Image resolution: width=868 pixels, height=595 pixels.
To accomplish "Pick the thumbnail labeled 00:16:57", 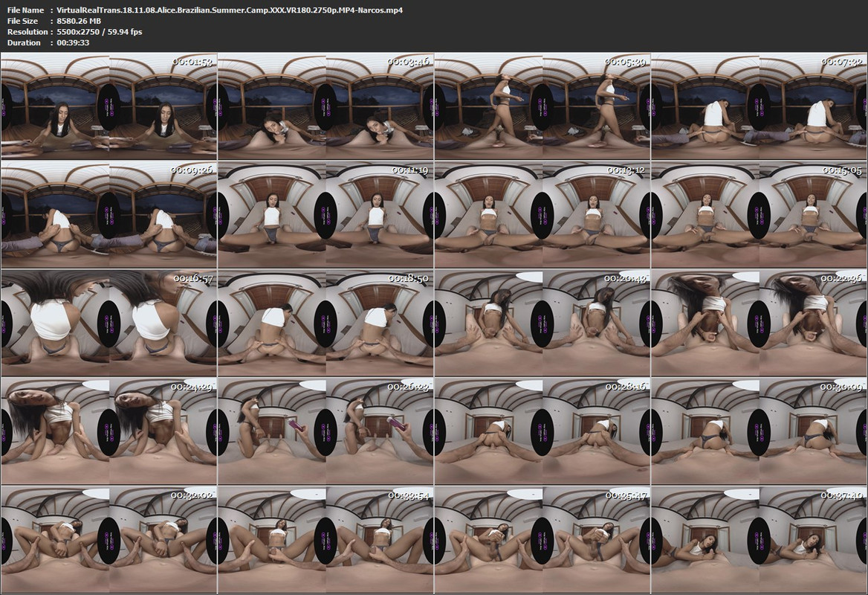I will [109, 323].
